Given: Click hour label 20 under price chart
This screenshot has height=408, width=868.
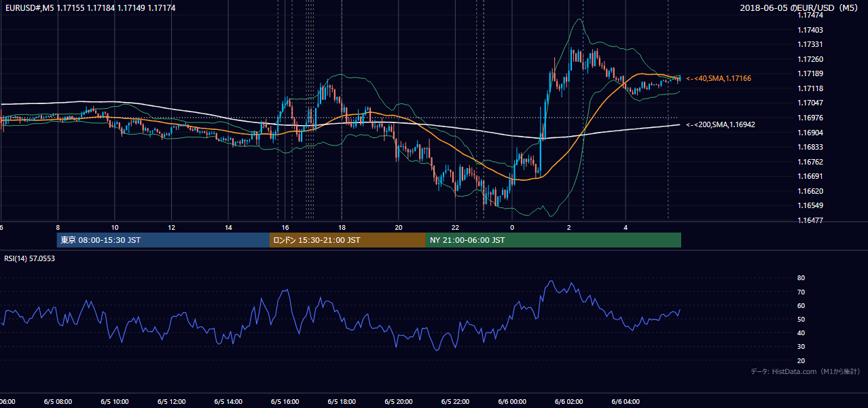Looking at the screenshot, I should point(399,227).
